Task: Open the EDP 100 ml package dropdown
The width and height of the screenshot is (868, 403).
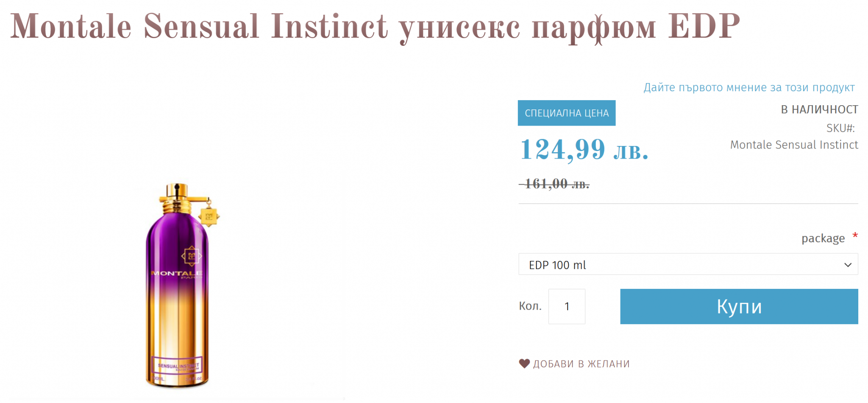Action: click(687, 265)
